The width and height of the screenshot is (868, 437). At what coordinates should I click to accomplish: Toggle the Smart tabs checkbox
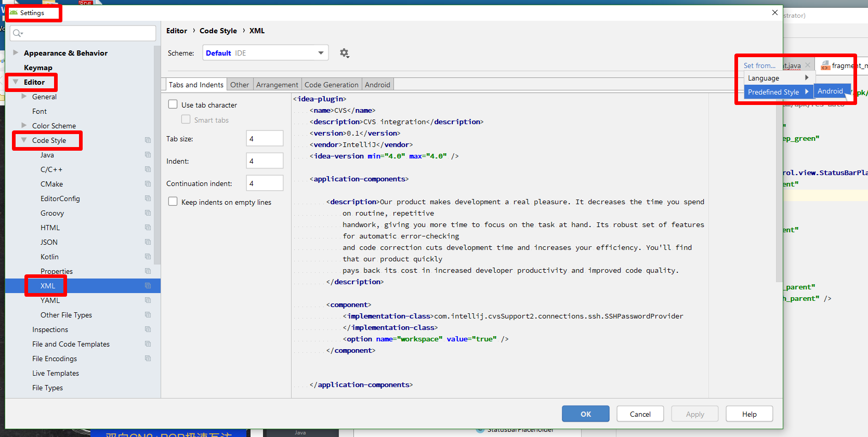[x=186, y=120]
